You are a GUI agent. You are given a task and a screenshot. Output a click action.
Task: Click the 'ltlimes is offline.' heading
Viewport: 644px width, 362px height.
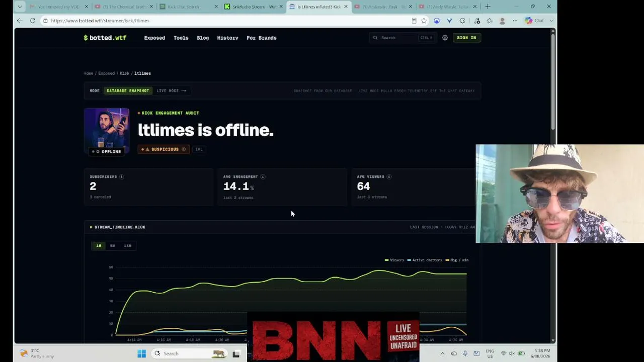coord(206,130)
